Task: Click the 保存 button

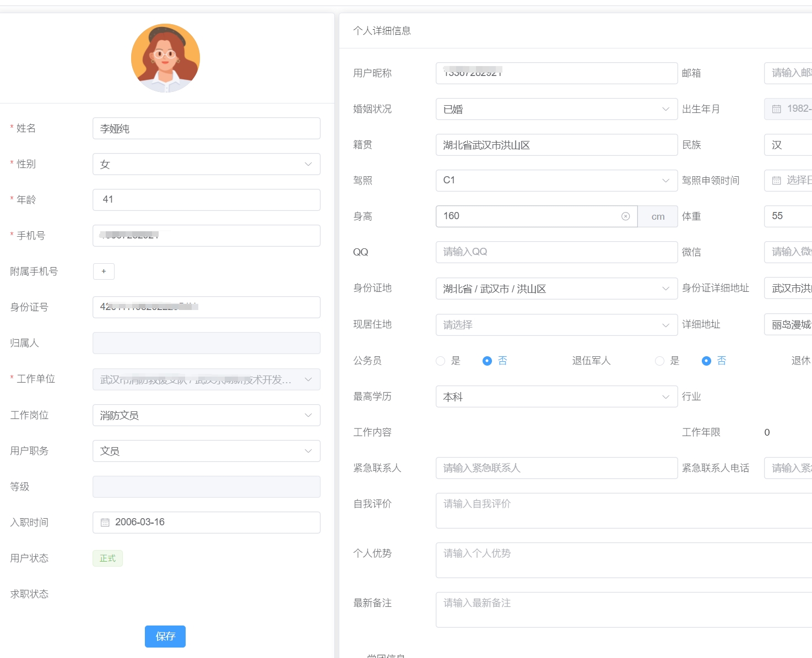Action: (x=165, y=637)
